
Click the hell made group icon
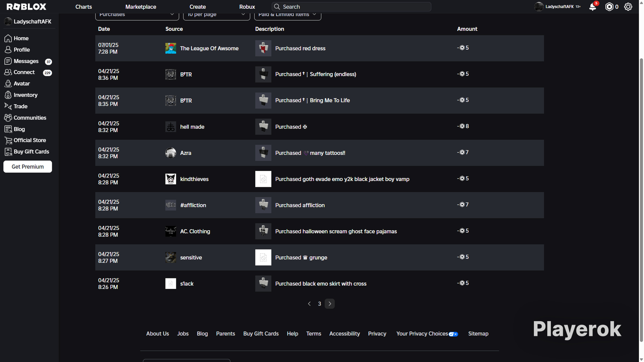171,127
